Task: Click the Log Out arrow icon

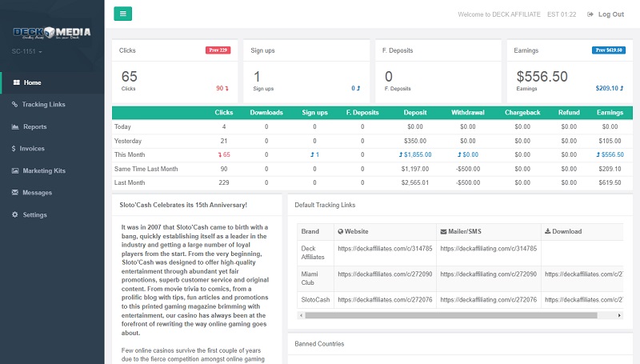Action: [590, 14]
